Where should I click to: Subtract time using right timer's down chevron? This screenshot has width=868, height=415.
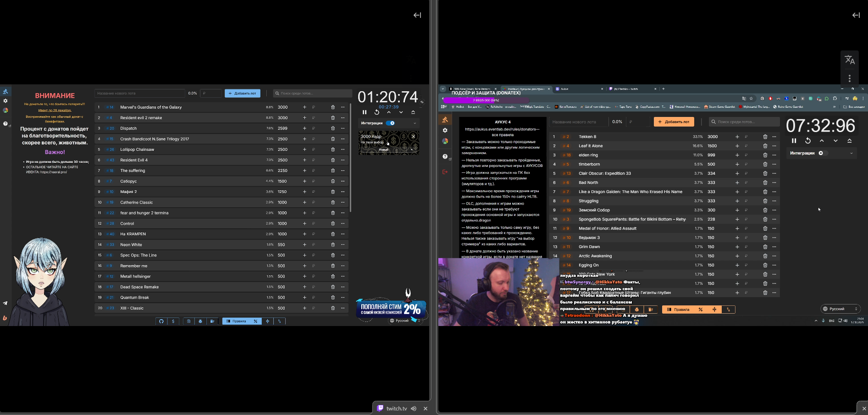[835, 141]
